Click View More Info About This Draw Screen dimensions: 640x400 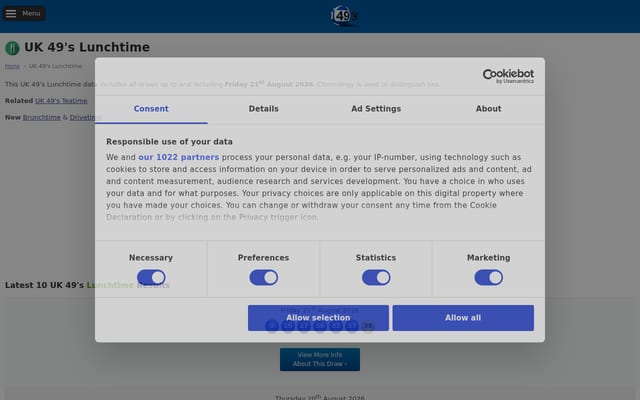click(320, 360)
